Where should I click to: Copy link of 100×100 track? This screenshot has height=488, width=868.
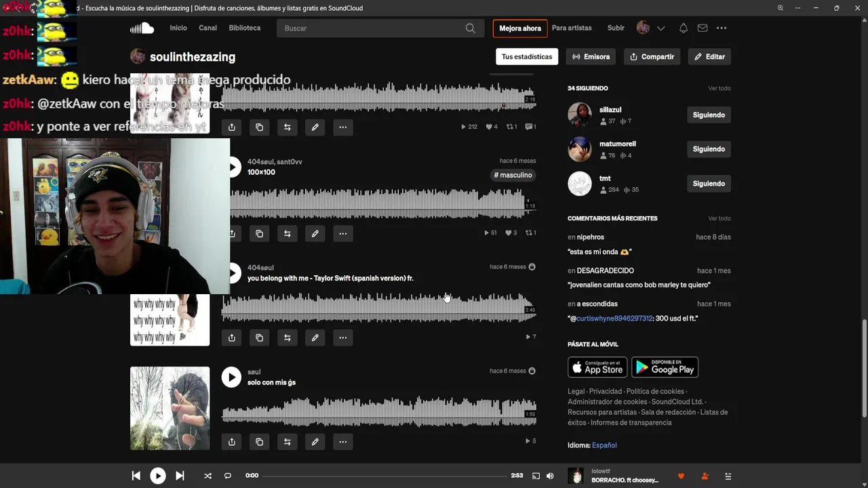(x=259, y=233)
